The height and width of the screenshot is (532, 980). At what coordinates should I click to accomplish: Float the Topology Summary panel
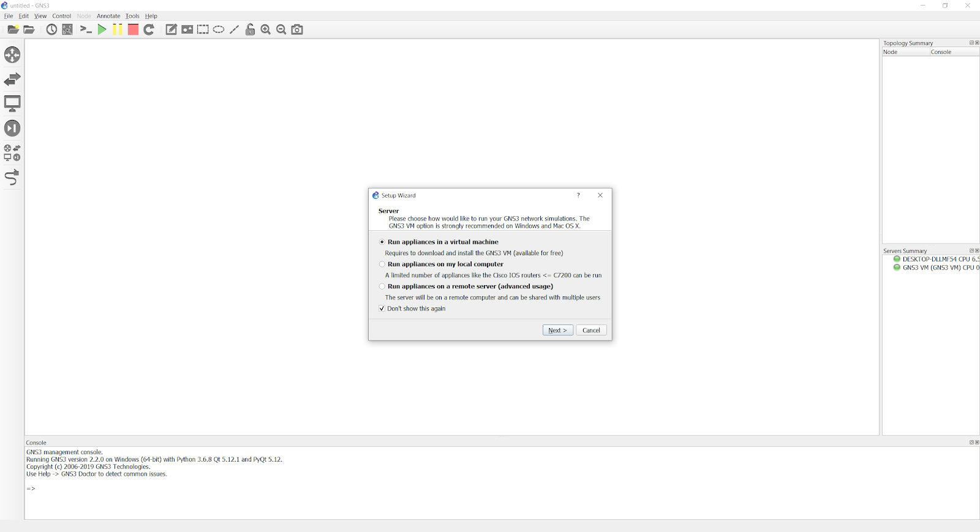click(x=971, y=43)
